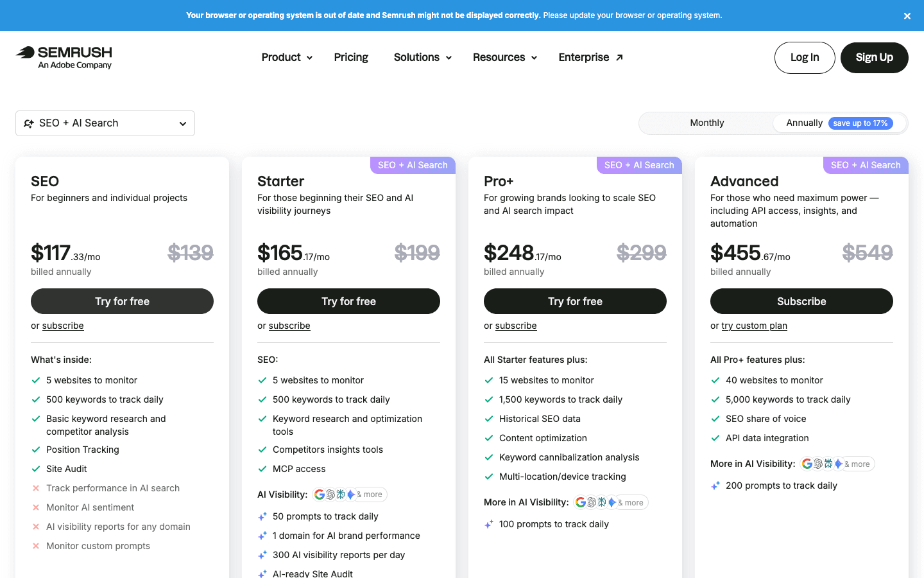This screenshot has width=924, height=578.
Task: Open the try custom plan link
Action: pyautogui.click(x=754, y=326)
